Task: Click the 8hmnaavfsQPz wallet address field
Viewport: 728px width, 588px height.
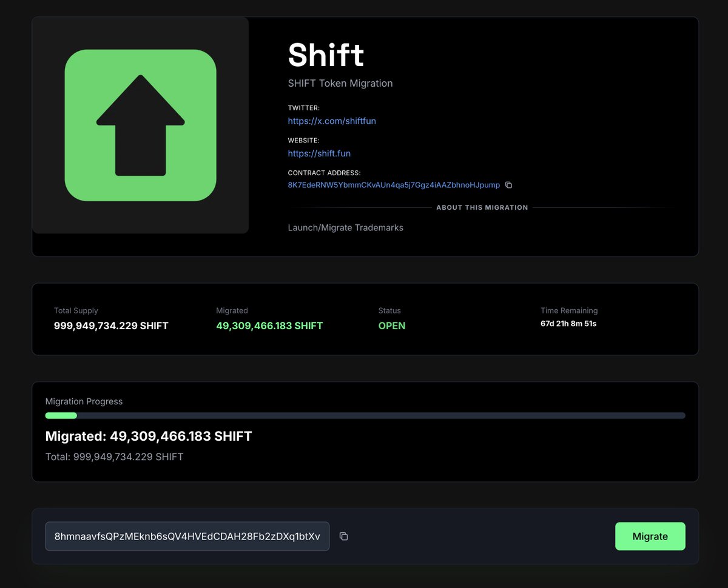Action: pyautogui.click(x=187, y=536)
